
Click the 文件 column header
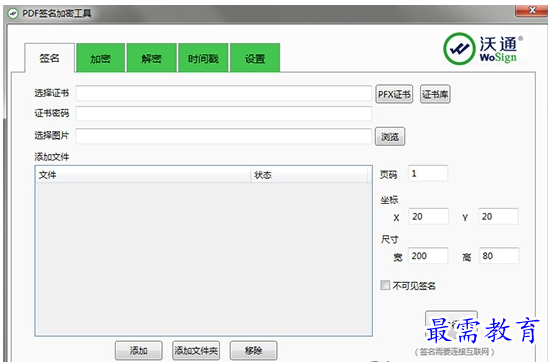pos(143,174)
